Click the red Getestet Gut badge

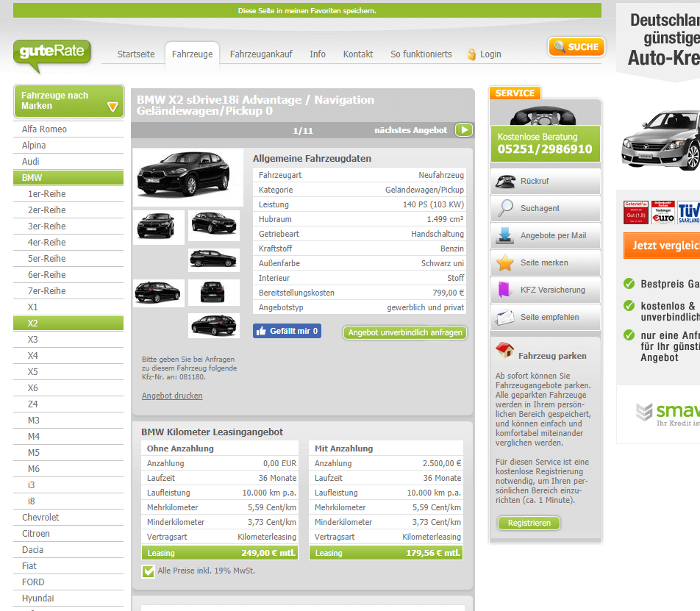(636, 212)
